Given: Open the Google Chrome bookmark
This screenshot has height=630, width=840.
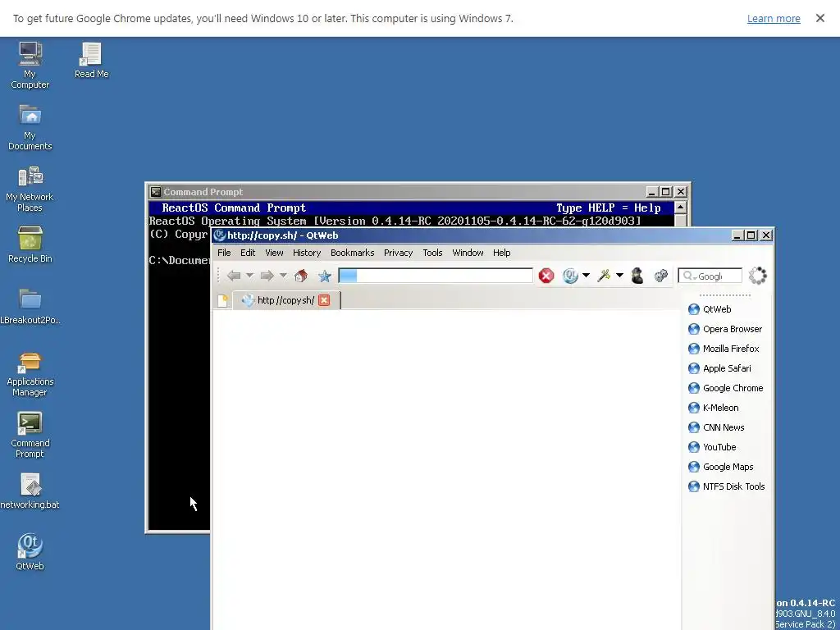Looking at the screenshot, I should [x=725, y=388].
